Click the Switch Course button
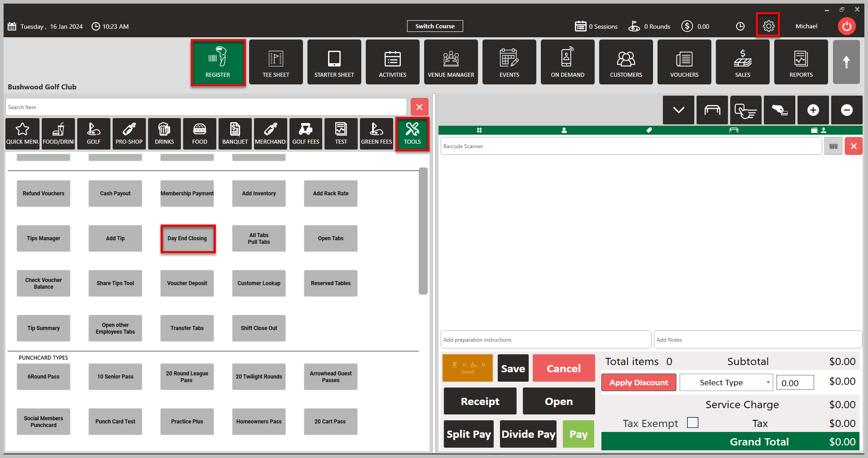The height and width of the screenshot is (458, 868). (435, 26)
